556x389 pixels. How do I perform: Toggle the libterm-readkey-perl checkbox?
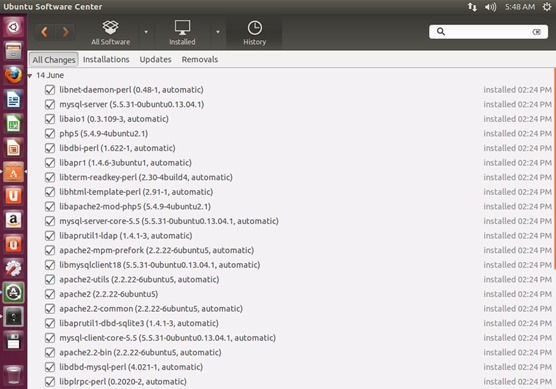coord(50,177)
